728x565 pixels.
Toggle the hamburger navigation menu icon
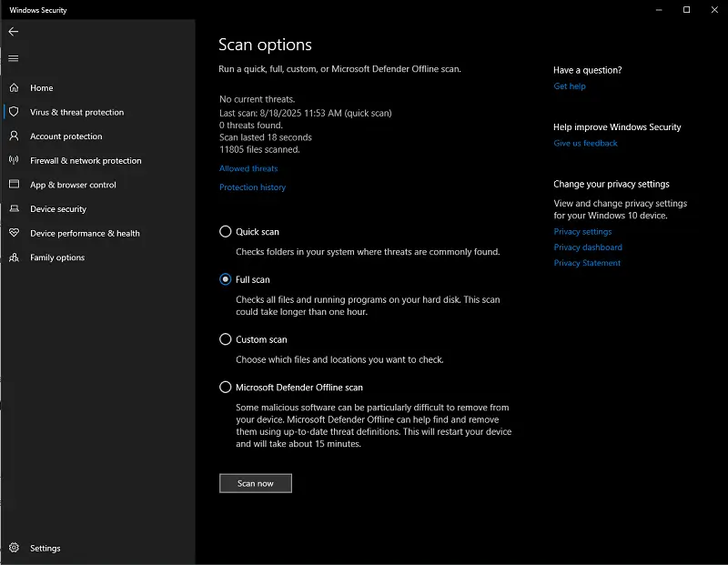tap(14, 58)
